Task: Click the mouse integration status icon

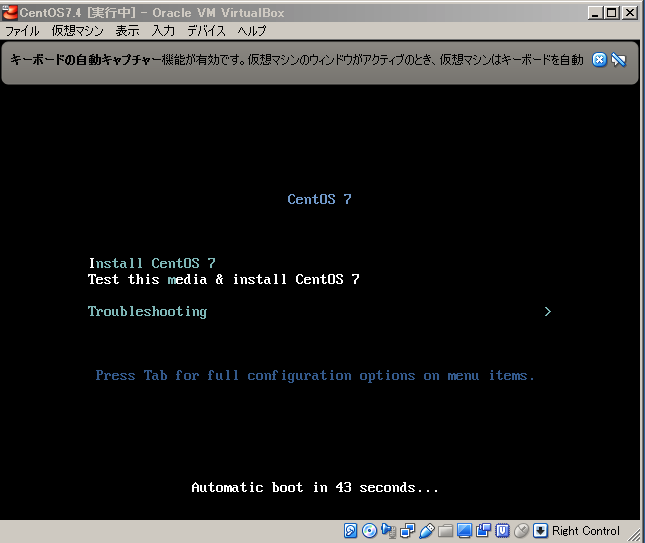Action: click(521, 531)
